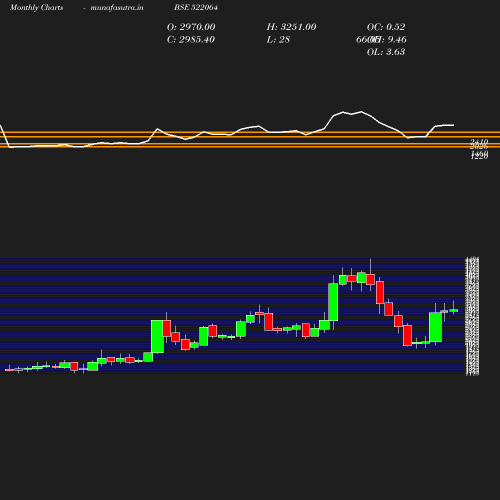Click the 'OL: 3.63' value
This screenshot has height=500, width=500.
coord(386,52)
